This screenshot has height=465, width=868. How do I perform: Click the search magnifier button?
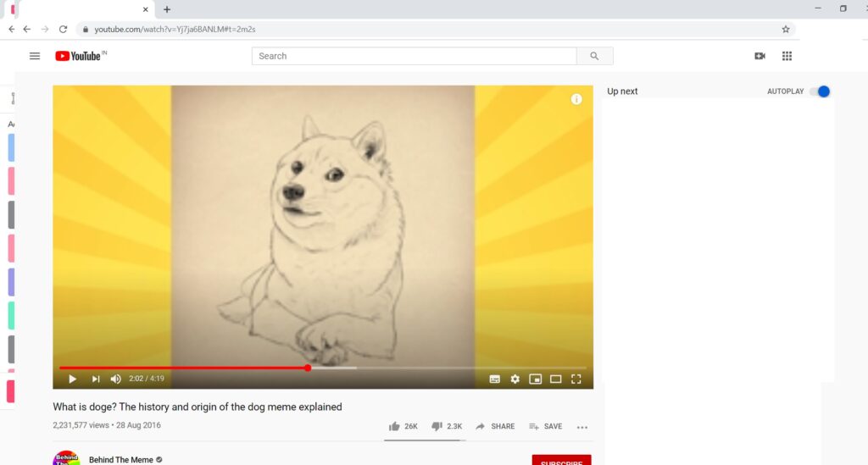tap(594, 56)
